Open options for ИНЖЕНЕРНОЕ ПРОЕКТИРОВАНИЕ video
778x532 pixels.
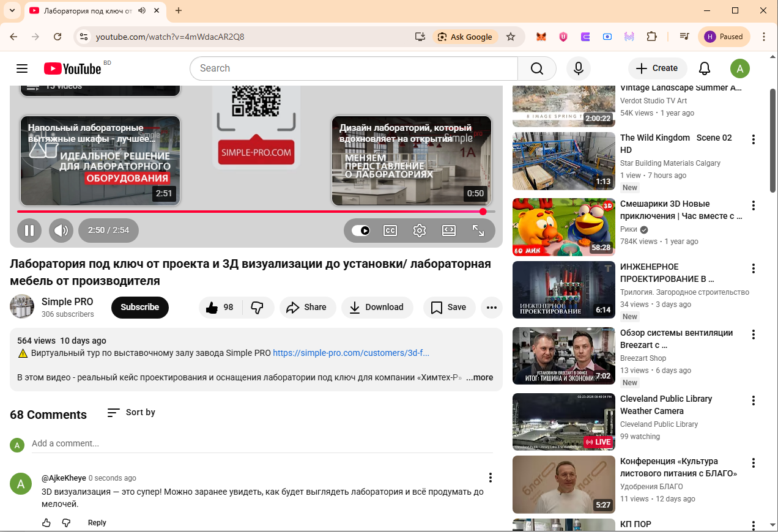pyautogui.click(x=754, y=268)
